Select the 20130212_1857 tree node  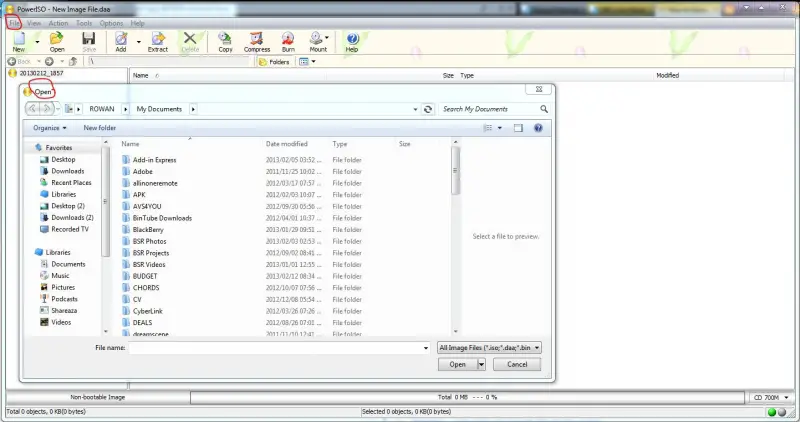click(x=41, y=73)
